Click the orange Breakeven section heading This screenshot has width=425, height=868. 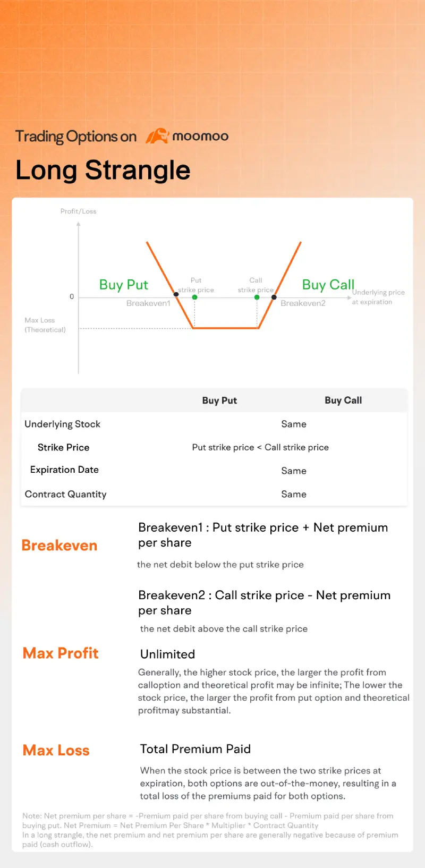(x=59, y=546)
